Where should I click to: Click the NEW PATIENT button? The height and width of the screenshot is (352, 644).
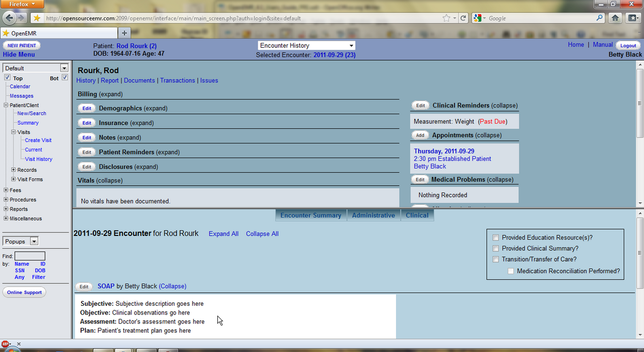[21, 46]
